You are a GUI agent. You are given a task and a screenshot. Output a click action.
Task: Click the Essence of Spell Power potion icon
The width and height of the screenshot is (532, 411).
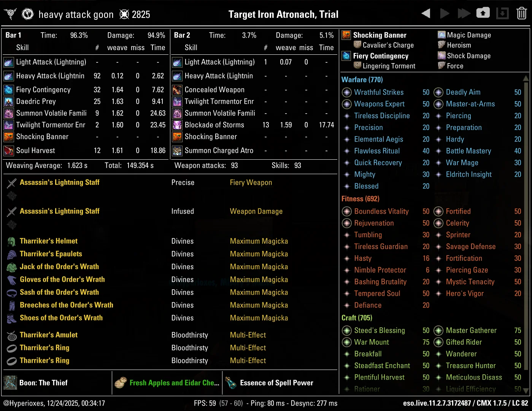click(x=230, y=383)
